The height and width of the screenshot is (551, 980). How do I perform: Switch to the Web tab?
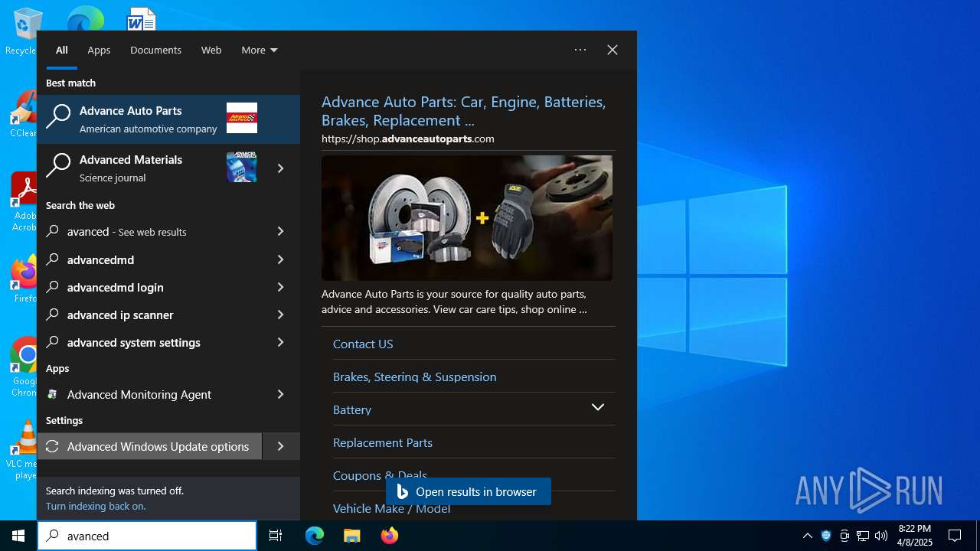coord(211,50)
